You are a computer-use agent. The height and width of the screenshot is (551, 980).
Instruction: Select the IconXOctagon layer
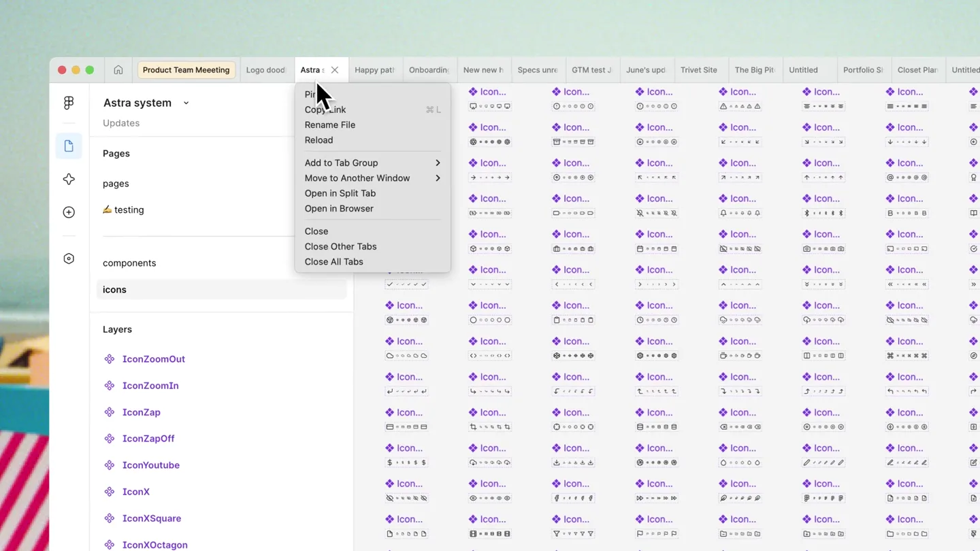(x=155, y=545)
